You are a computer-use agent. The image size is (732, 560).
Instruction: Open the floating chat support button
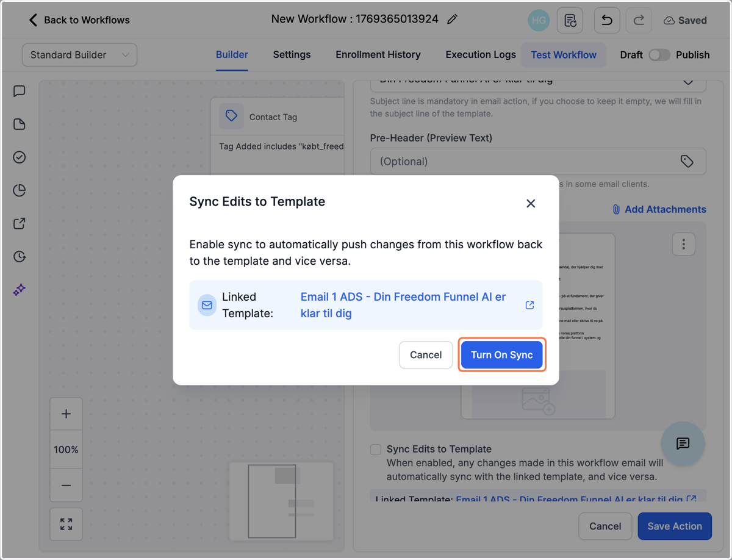[683, 444]
